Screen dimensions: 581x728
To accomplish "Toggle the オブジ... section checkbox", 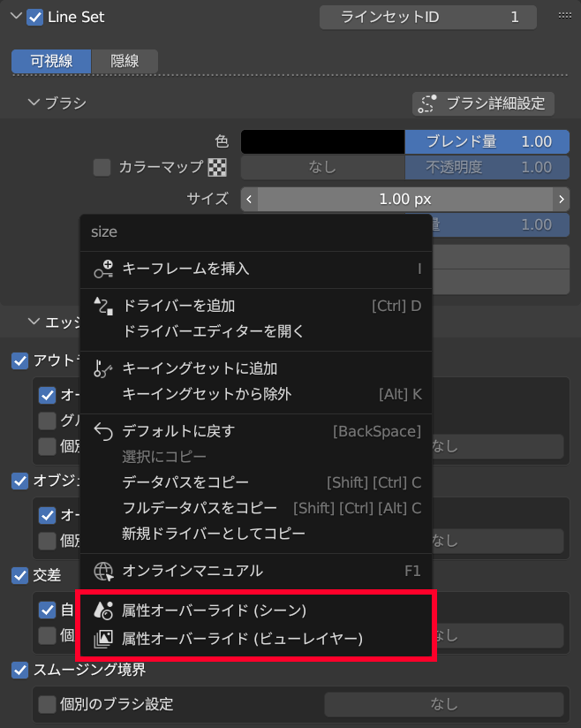I will pos(19,481).
